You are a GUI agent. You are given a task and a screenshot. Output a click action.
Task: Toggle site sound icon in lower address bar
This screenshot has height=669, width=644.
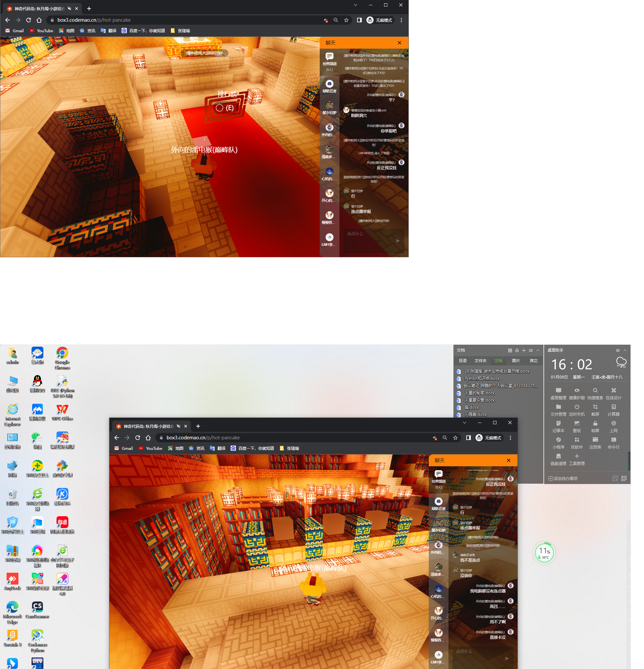point(435,438)
